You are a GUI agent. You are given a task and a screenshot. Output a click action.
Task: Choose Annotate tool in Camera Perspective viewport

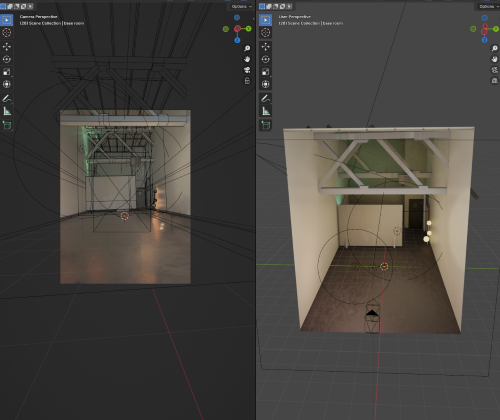pyautogui.click(x=6, y=98)
